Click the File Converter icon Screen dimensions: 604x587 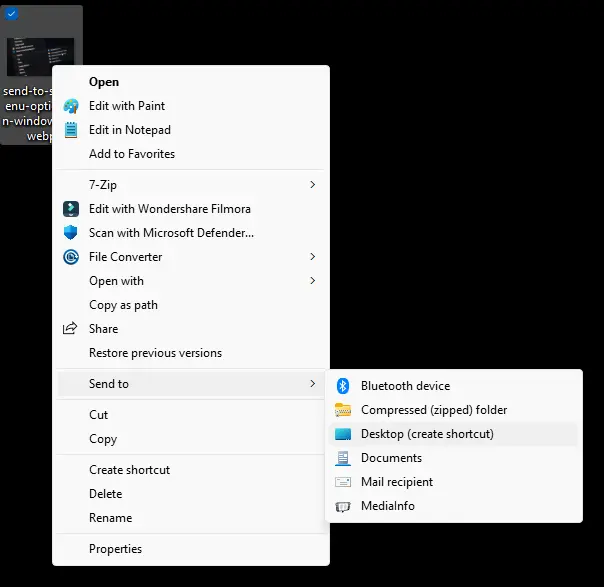pos(71,257)
